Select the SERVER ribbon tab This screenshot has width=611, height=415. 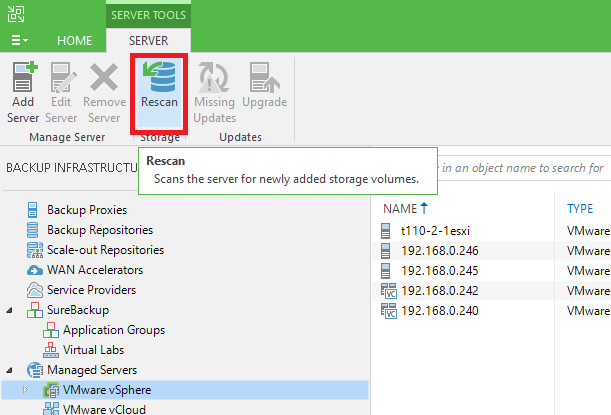click(x=148, y=41)
